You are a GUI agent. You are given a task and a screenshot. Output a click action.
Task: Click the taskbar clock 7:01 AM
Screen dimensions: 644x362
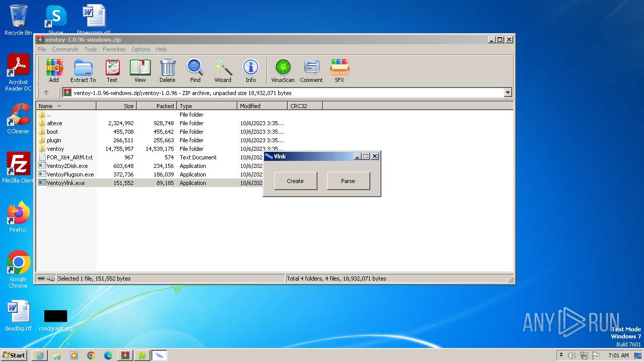coord(618,355)
